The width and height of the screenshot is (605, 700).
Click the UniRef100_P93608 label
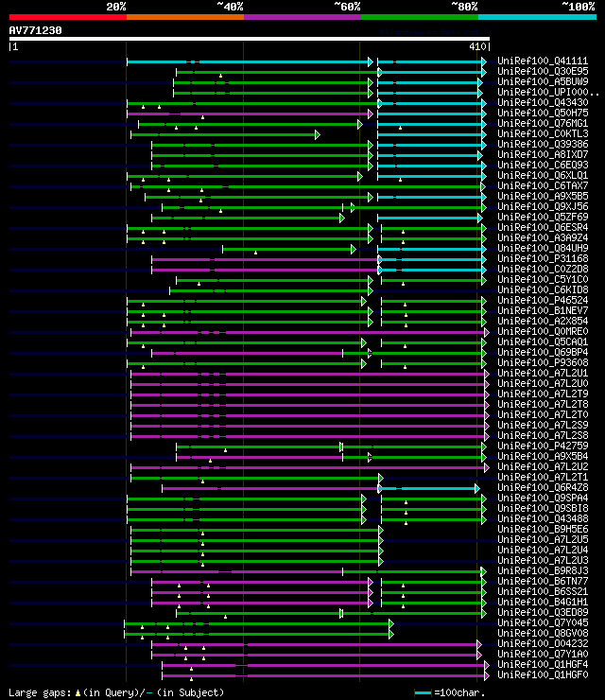pos(543,363)
